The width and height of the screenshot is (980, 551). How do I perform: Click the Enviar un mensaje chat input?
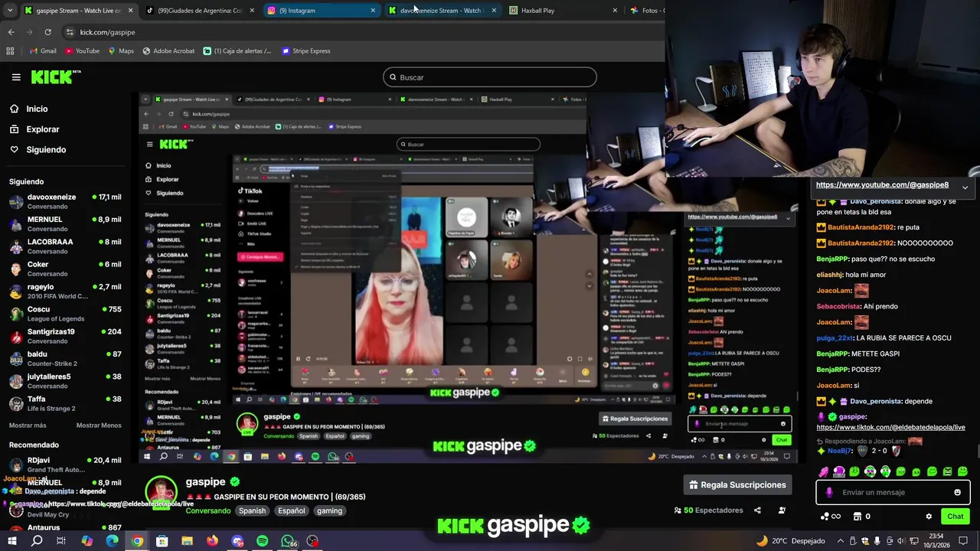pos(893,492)
